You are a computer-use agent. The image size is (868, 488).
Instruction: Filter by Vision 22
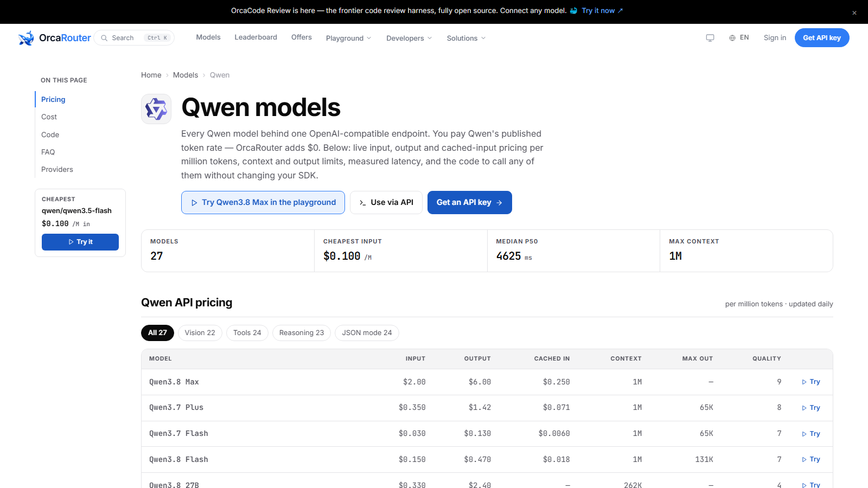pyautogui.click(x=200, y=333)
